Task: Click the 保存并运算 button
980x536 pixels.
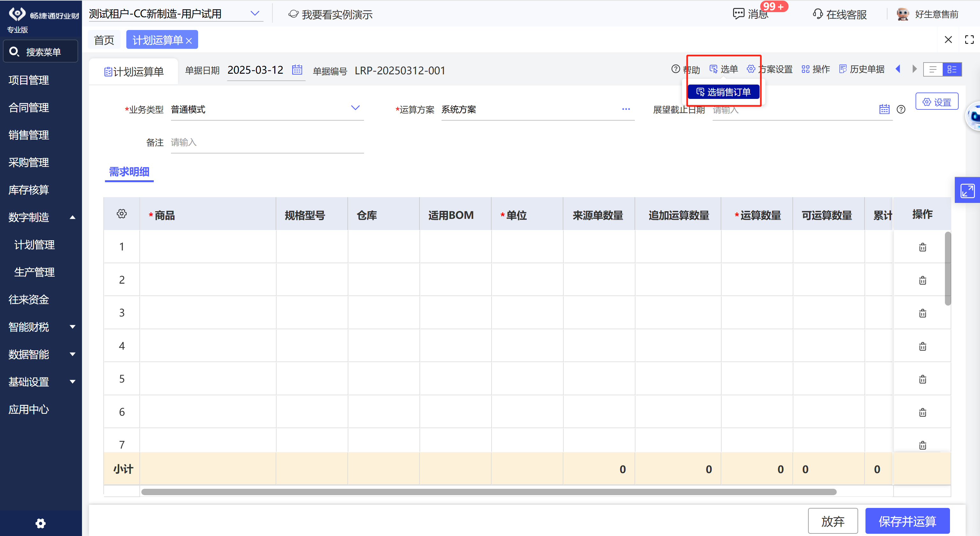Action: tap(907, 521)
